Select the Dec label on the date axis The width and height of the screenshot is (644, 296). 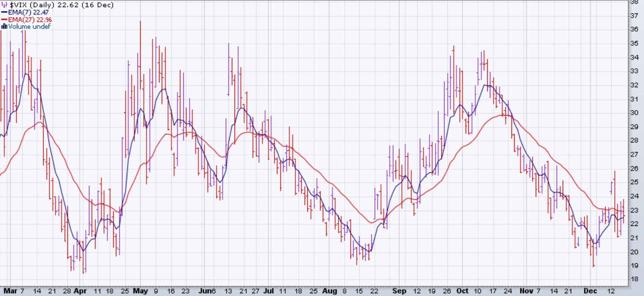click(x=590, y=291)
